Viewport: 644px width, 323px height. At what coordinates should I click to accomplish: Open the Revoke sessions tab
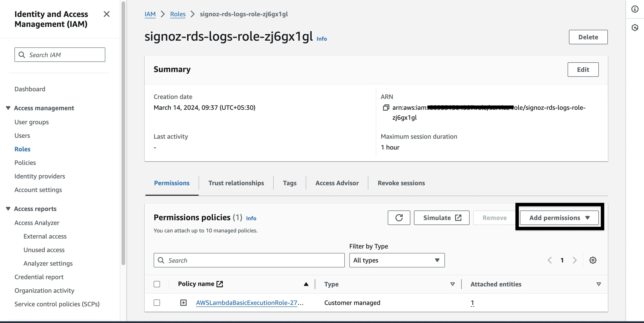click(401, 183)
